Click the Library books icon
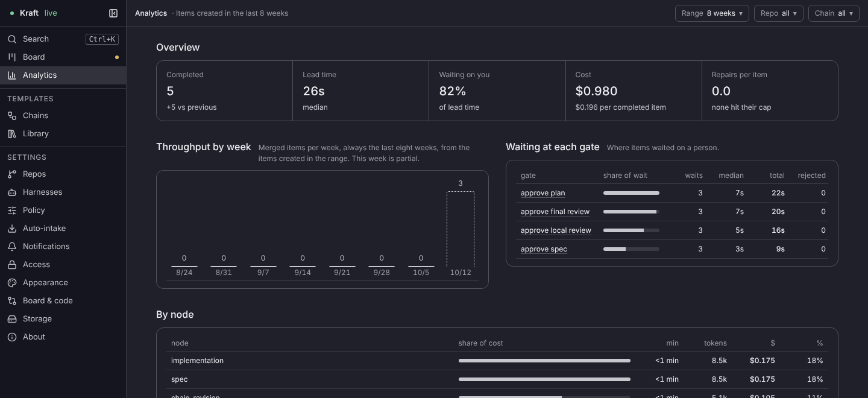The width and height of the screenshot is (868, 398). [x=12, y=134]
